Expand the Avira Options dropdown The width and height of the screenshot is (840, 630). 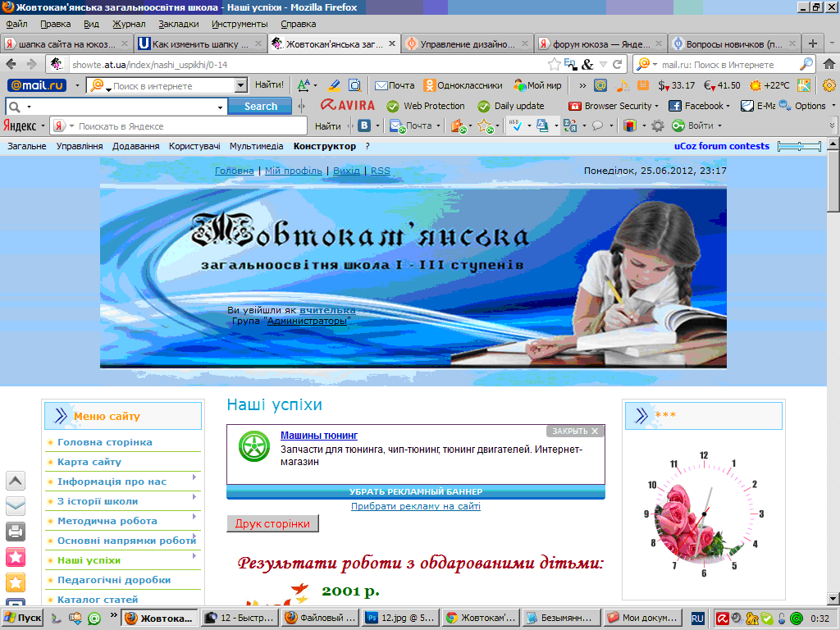click(x=833, y=106)
